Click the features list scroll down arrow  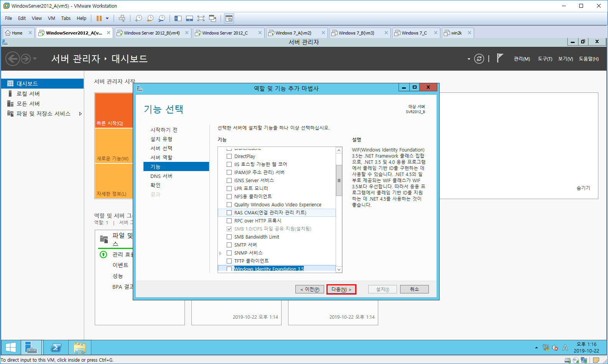(x=339, y=269)
